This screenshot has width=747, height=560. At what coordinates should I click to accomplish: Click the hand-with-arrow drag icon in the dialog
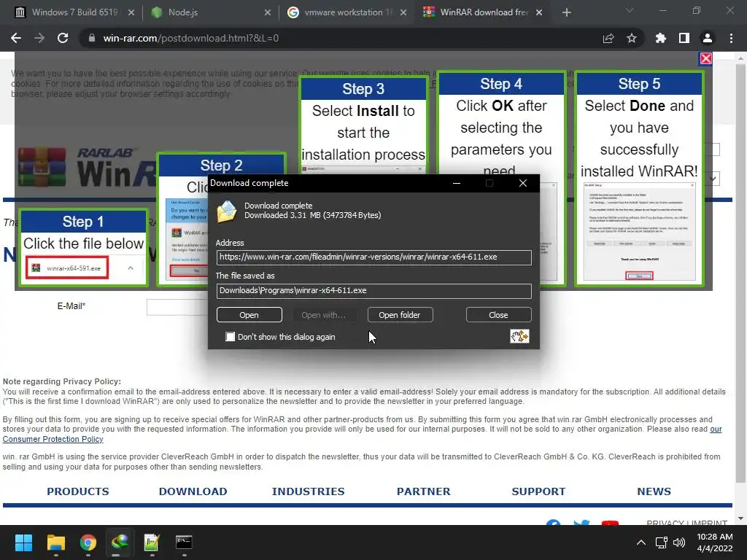519,336
